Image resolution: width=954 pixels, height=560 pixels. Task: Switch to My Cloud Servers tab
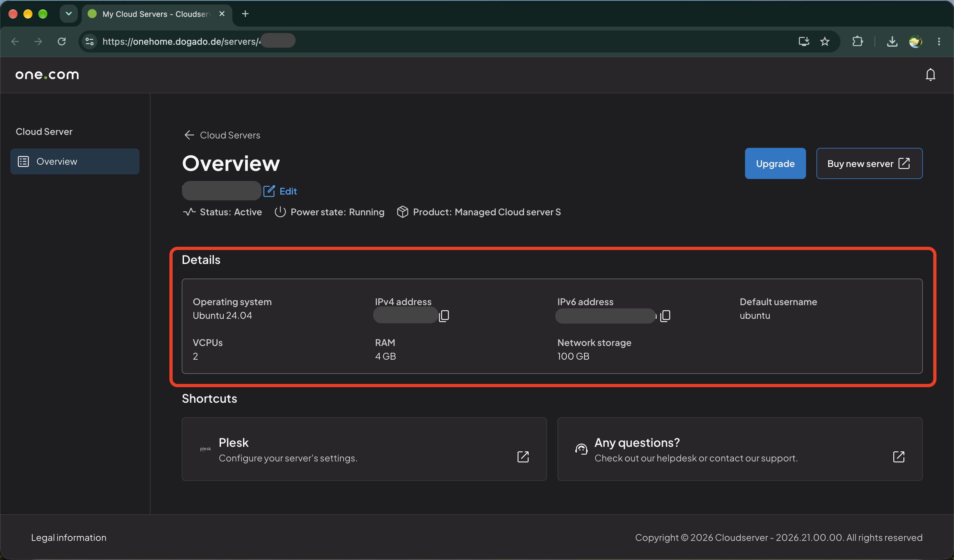pos(157,14)
